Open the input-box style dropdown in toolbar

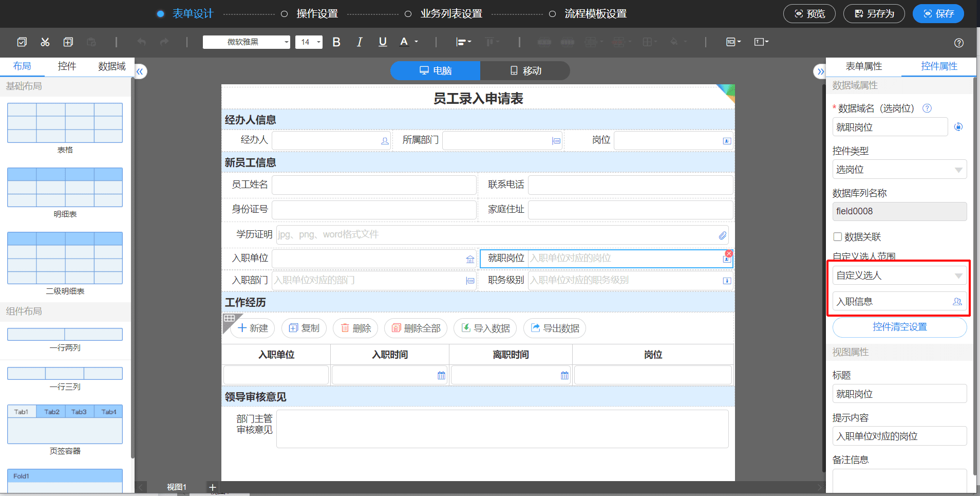pyautogui.click(x=733, y=42)
